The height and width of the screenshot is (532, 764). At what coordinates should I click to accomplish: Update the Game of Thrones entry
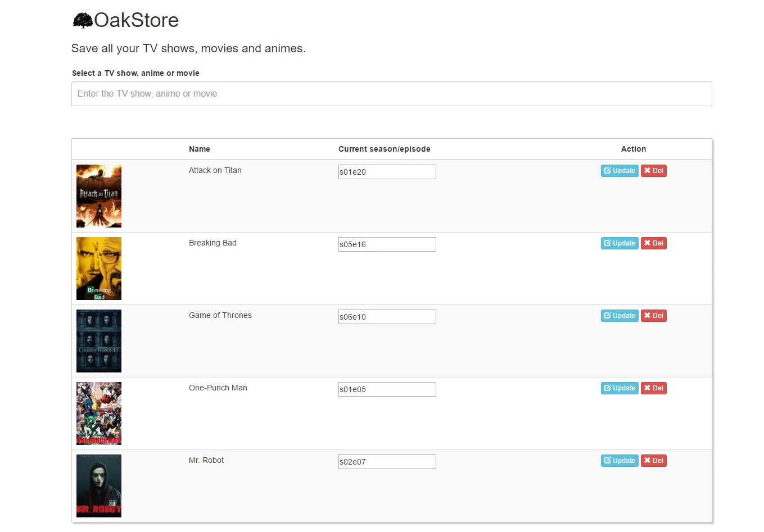[x=620, y=316]
